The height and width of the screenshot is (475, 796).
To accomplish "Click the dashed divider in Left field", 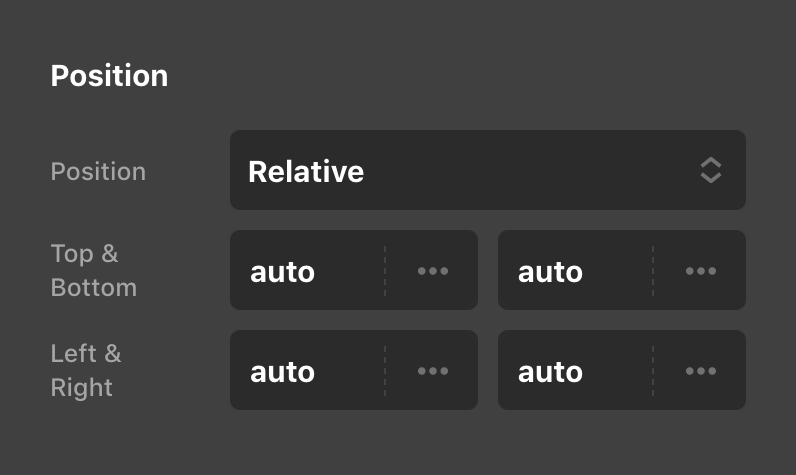I will 385,371.
